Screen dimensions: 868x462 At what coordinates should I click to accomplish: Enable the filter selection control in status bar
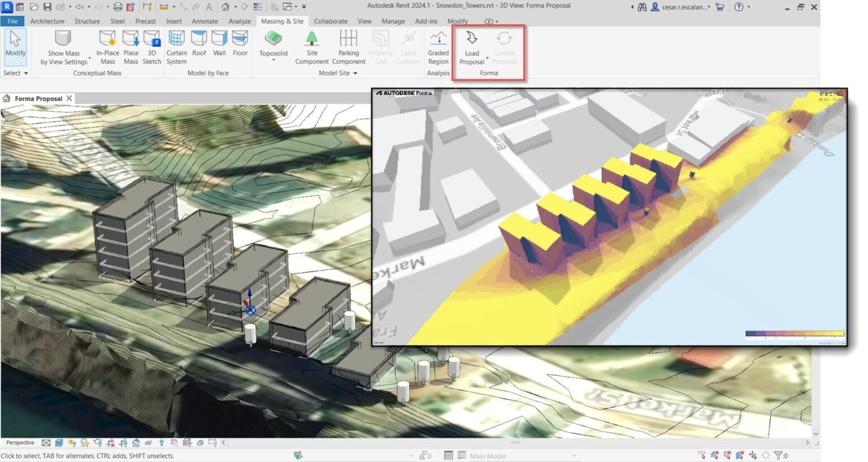click(778, 455)
